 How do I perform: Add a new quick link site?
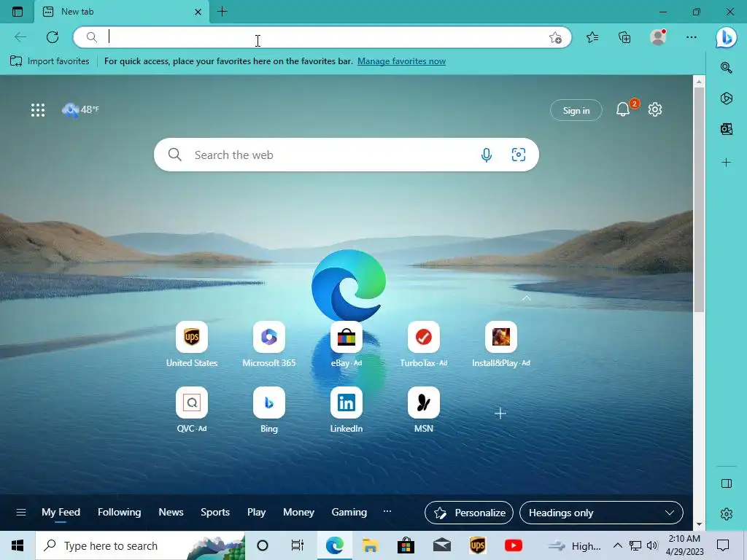coord(500,413)
